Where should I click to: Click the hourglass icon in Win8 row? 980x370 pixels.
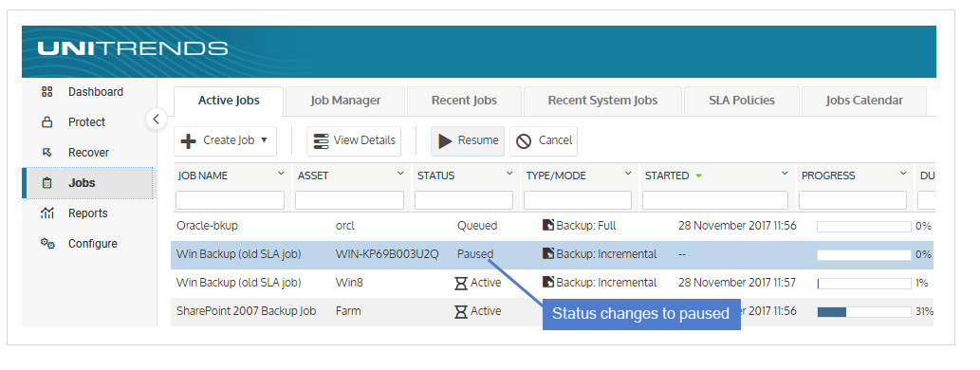461,283
